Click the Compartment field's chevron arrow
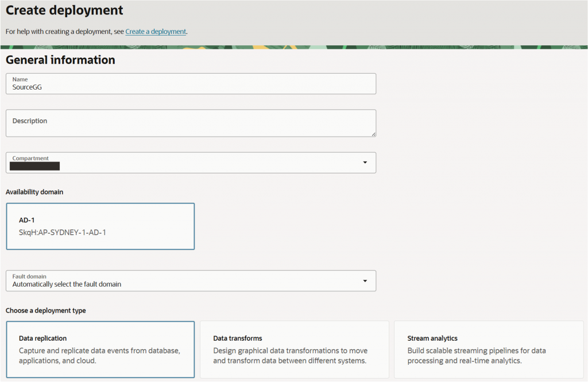Screen dimensions: 588x382 (x=365, y=163)
